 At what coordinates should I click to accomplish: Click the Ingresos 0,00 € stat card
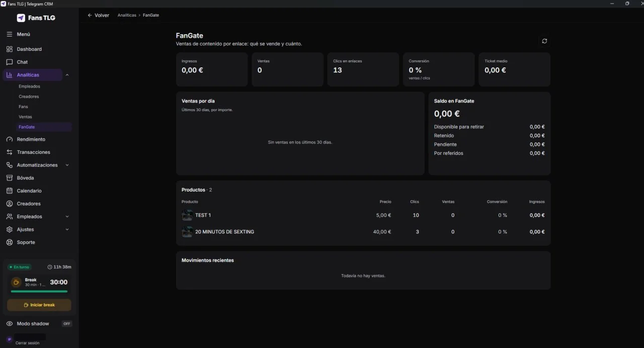click(212, 69)
